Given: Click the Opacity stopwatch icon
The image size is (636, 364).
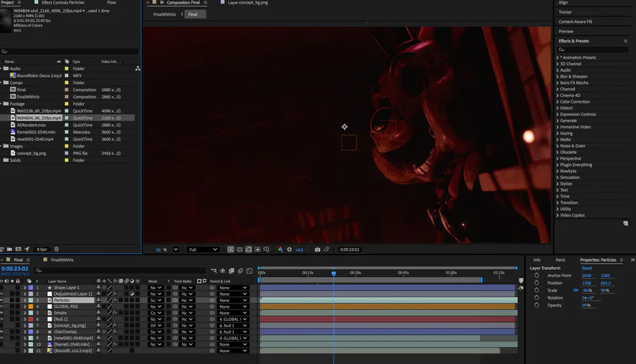Looking at the screenshot, I should tap(536, 305).
